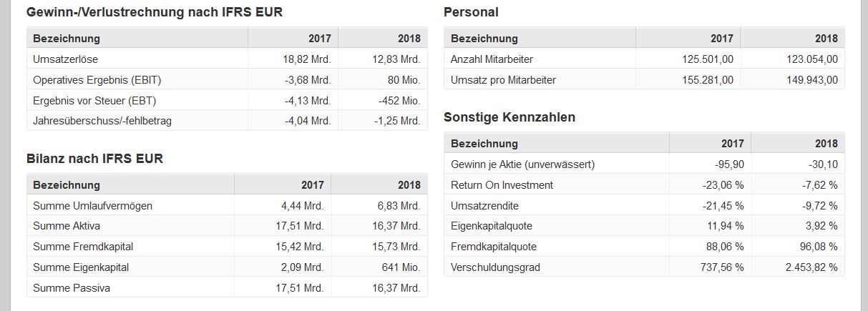The height and width of the screenshot is (311, 868).
Task: Click the Eigenkapitalquote row label
Action: pyautogui.click(x=491, y=227)
